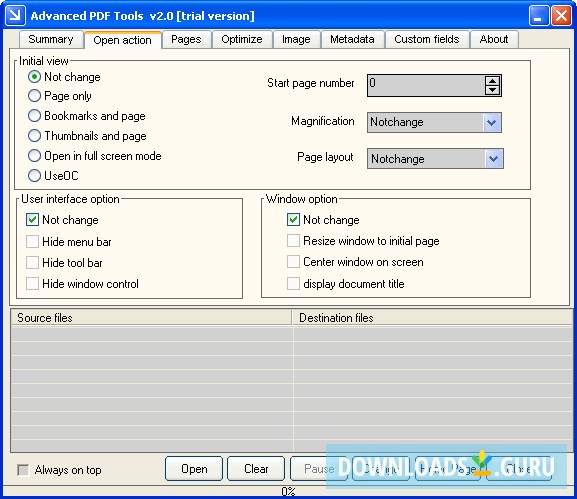Open the Metadata tab
577x499 pixels.
352,39
